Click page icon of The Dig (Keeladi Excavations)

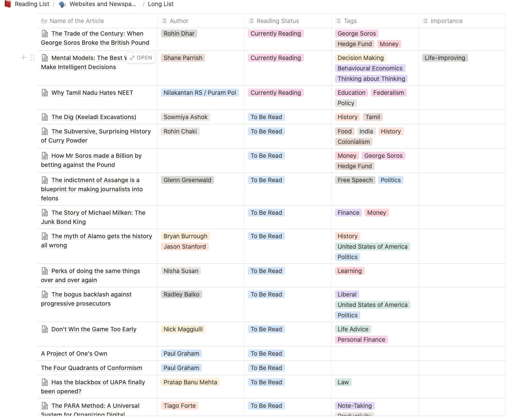pyautogui.click(x=45, y=117)
